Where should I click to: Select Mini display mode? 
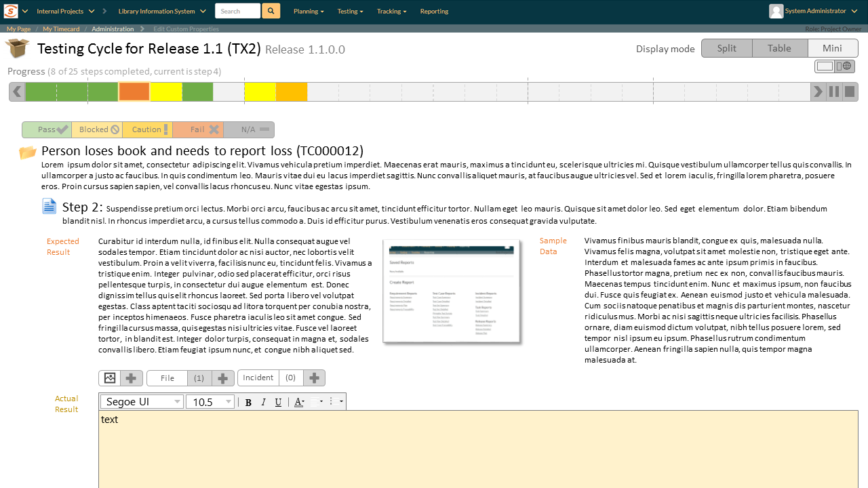point(833,48)
